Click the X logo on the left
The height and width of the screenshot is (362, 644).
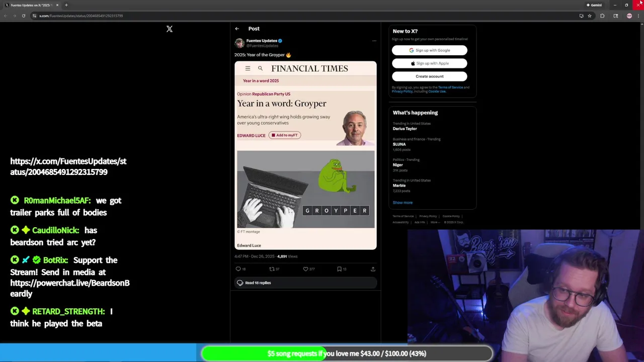coord(170,29)
